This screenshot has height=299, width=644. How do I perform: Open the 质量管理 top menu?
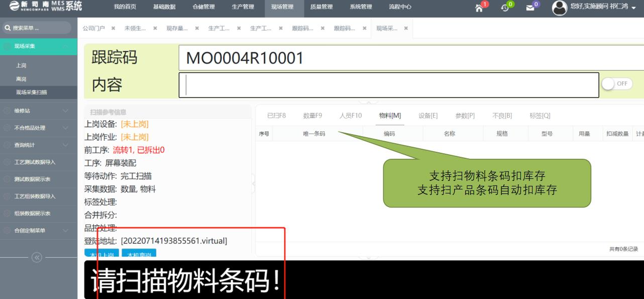click(x=321, y=7)
